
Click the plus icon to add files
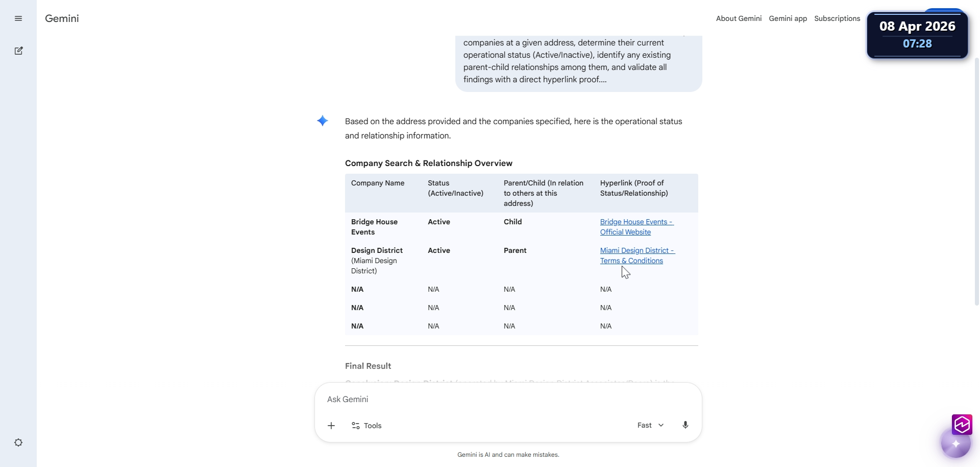click(331, 426)
